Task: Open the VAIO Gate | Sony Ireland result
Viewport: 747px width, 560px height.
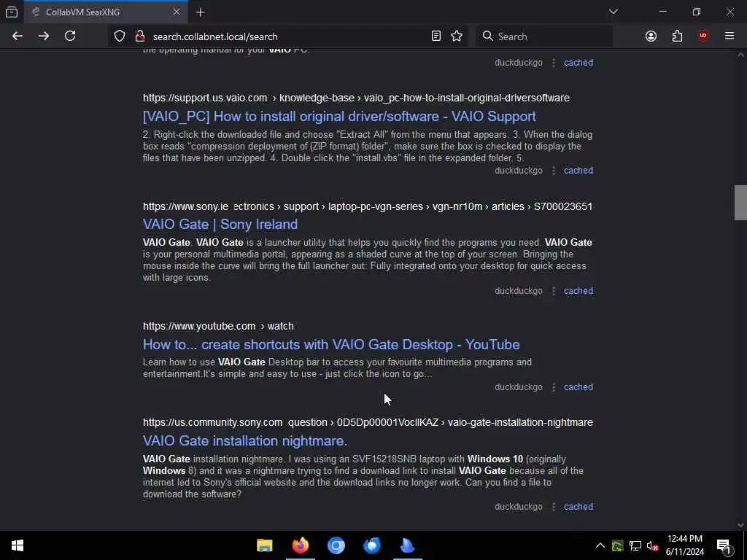Action: [220, 225]
